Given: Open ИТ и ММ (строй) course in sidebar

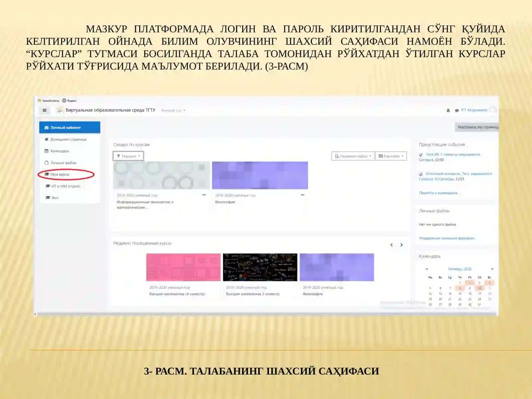Looking at the screenshot, I should pos(70,186).
